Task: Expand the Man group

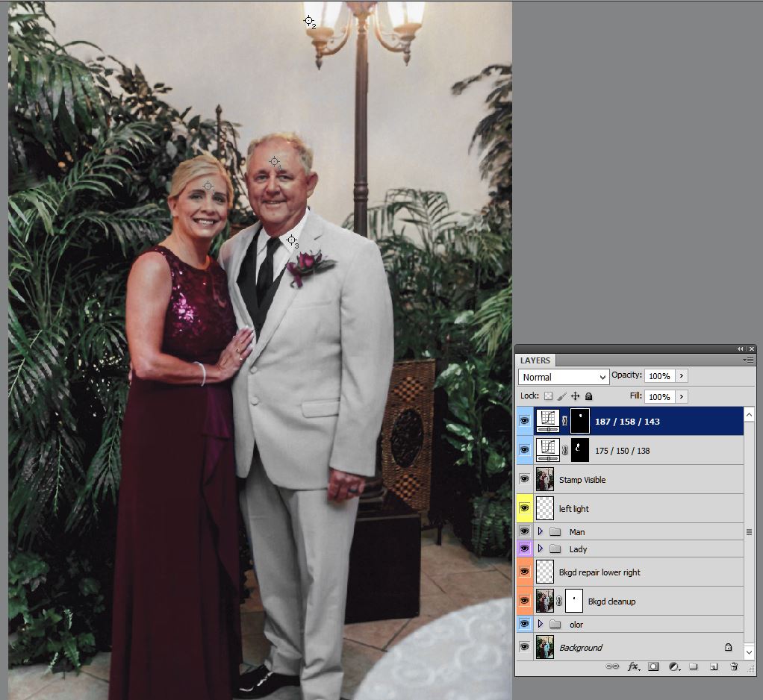Action: coord(540,531)
